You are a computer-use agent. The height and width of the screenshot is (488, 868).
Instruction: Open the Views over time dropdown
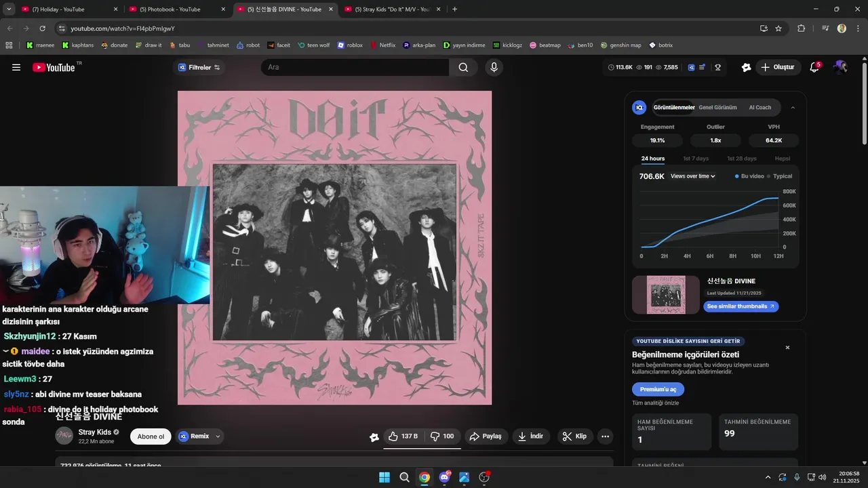pyautogui.click(x=692, y=176)
